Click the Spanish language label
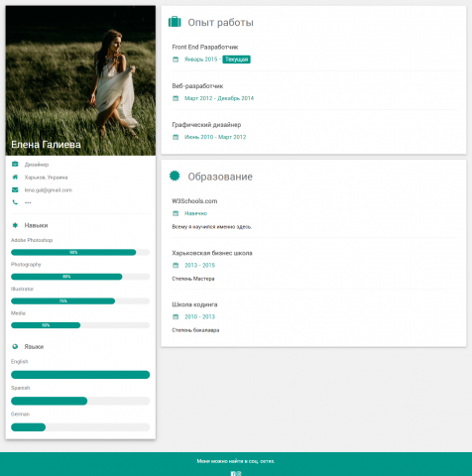Viewport: 472px width, 476px height. tap(20, 388)
